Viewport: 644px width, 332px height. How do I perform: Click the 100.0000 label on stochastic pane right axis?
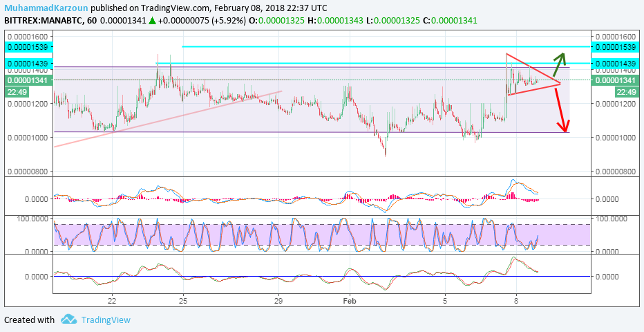click(610, 219)
